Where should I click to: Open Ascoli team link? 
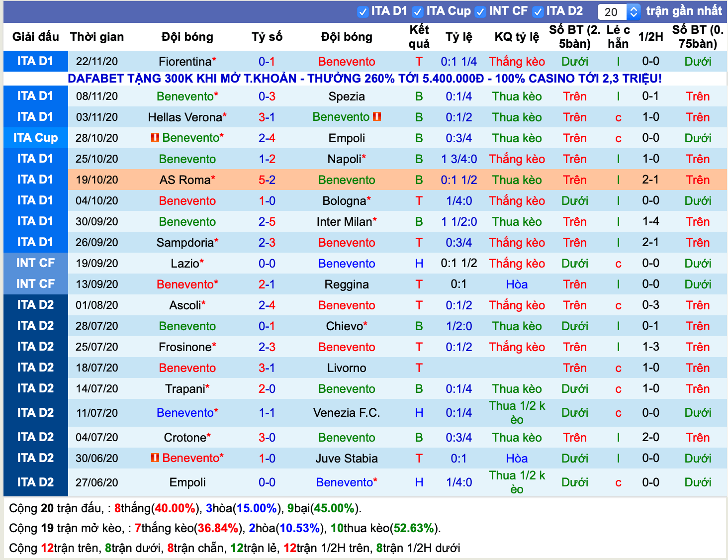185,305
